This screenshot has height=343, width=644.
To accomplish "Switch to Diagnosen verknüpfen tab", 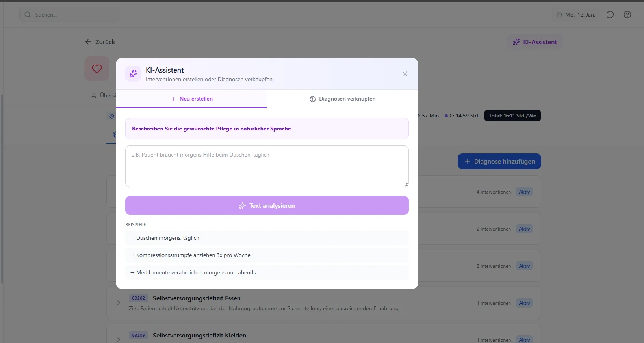I will click(343, 99).
